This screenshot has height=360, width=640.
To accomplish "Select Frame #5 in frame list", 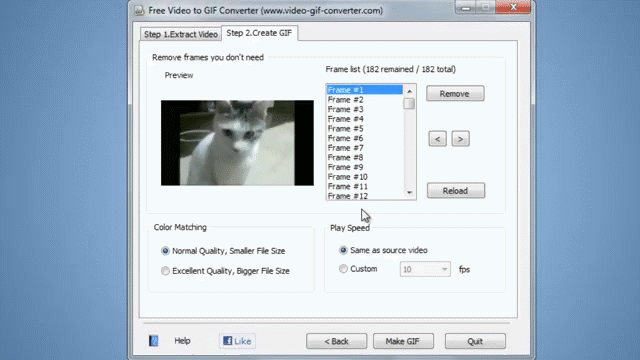I will click(365, 129).
